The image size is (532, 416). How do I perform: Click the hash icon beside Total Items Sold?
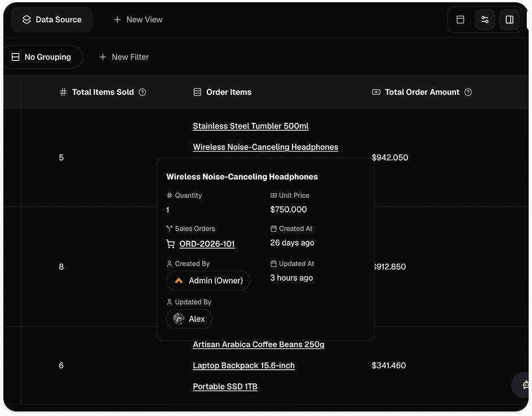(63, 92)
